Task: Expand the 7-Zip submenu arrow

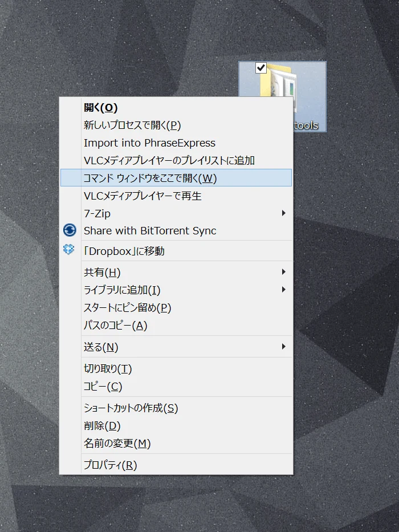Action: click(x=284, y=213)
